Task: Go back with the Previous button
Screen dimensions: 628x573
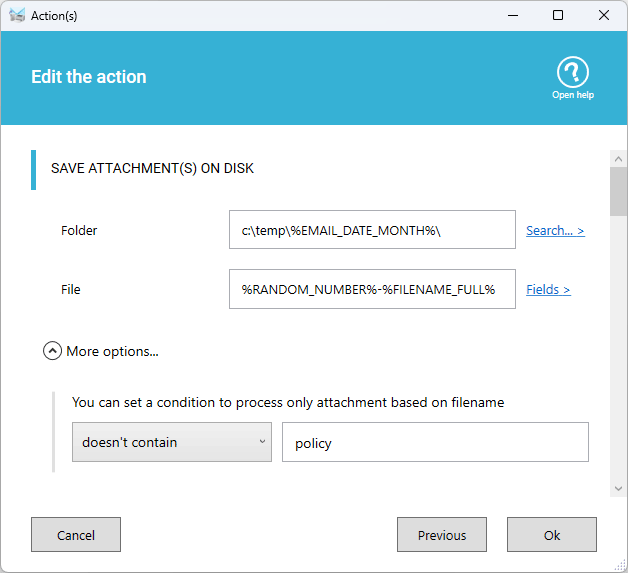Action: (442, 535)
